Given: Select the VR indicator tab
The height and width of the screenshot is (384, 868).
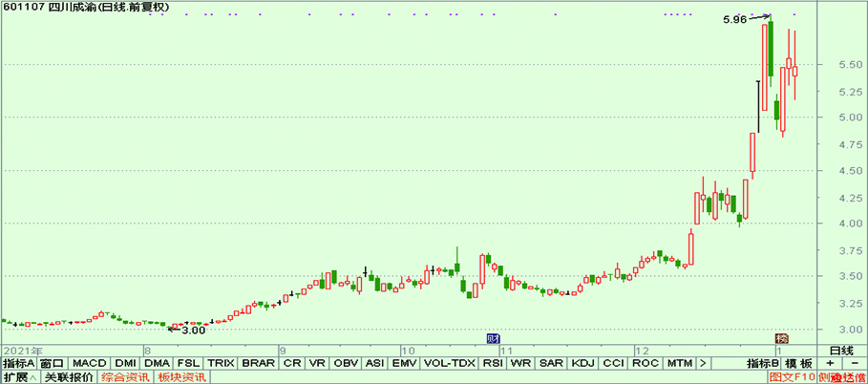Looking at the screenshot, I should (x=317, y=364).
